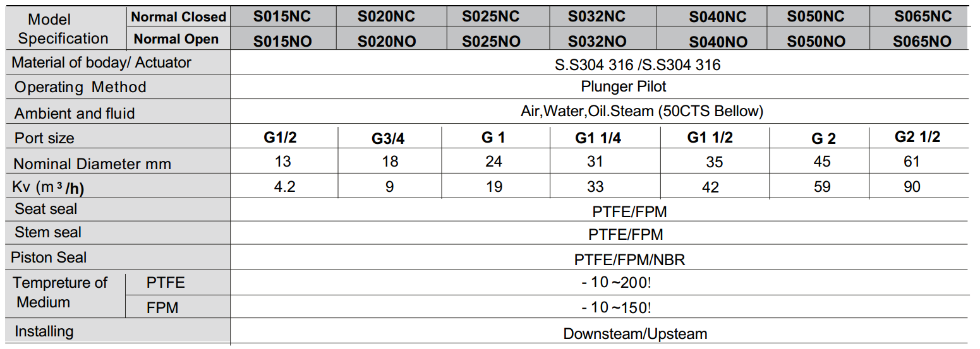
Task: Click the -10~200 PTFE temperature value
Action: (616, 282)
